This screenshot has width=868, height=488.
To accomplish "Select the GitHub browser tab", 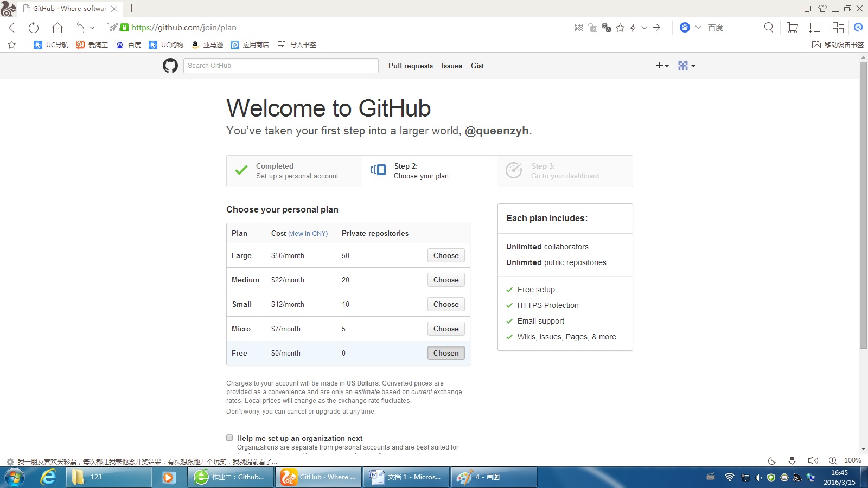I will point(69,9).
